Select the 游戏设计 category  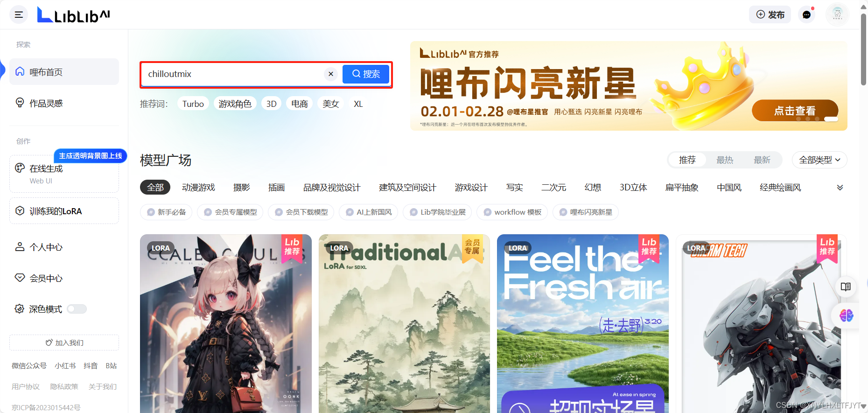click(x=471, y=187)
